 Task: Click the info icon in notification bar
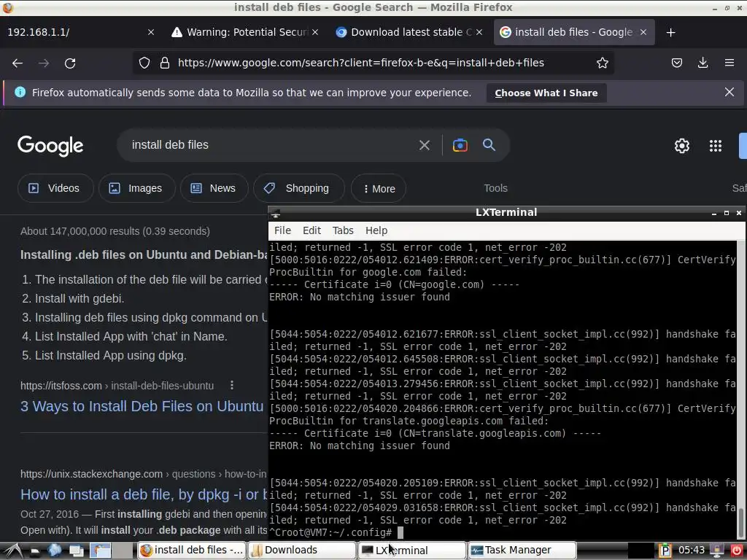pyautogui.click(x=20, y=92)
